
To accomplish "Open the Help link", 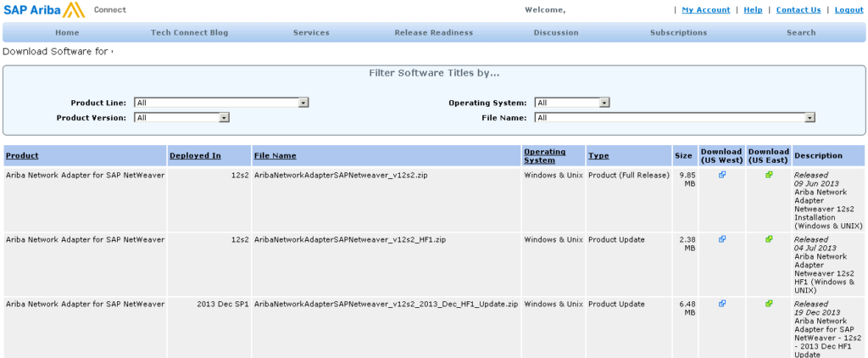I will pyautogui.click(x=753, y=10).
